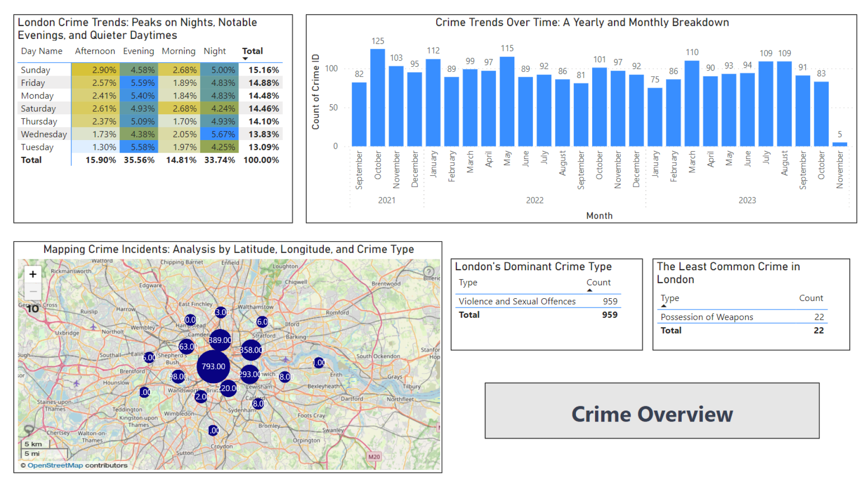Select the October 2022 bar labeled 101
868x488 pixels.
coord(599,107)
